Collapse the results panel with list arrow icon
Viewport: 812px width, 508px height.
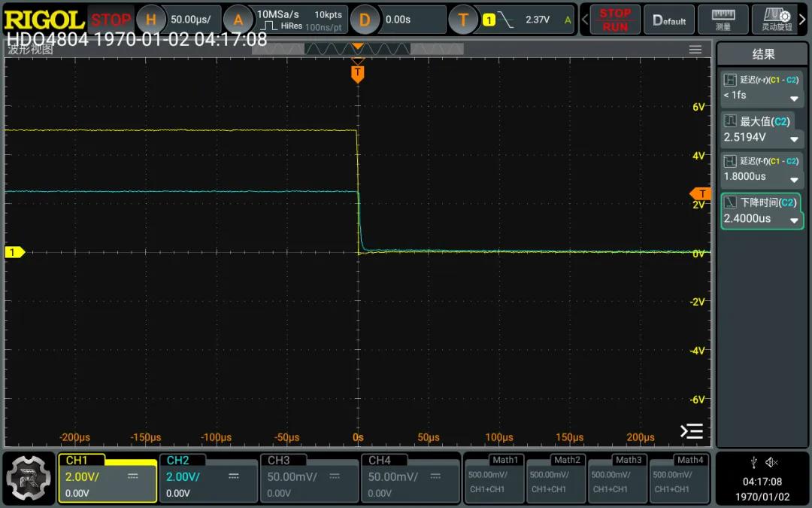tap(692, 431)
